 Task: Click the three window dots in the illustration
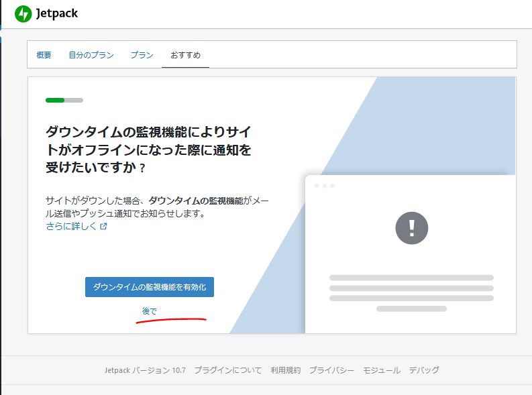pos(323,186)
